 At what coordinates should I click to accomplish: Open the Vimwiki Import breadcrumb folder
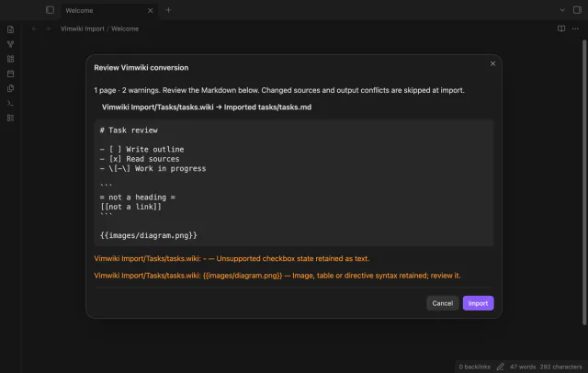[83, 28]
